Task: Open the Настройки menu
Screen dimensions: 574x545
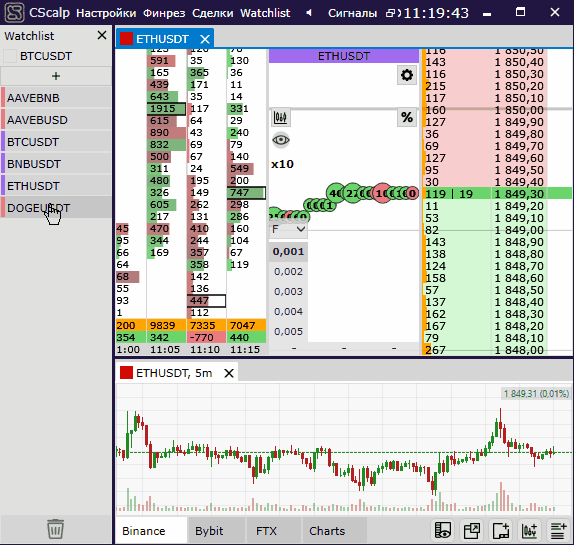Action: click(106, 13)
